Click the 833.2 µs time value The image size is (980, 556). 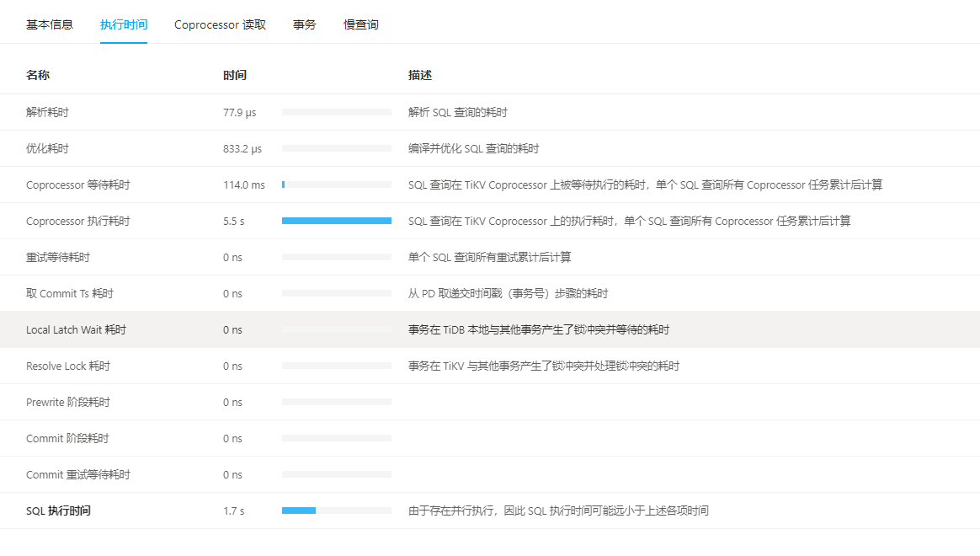(242, 148)
